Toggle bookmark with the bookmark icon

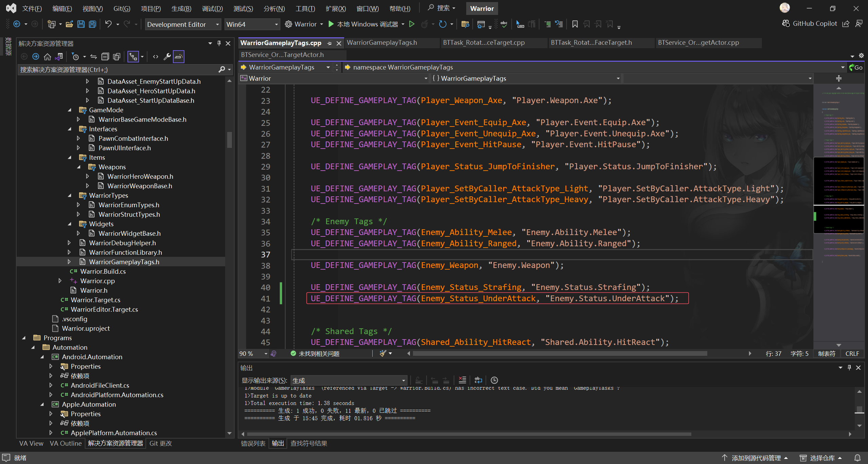pyautogui.click(x=575, y=24)
